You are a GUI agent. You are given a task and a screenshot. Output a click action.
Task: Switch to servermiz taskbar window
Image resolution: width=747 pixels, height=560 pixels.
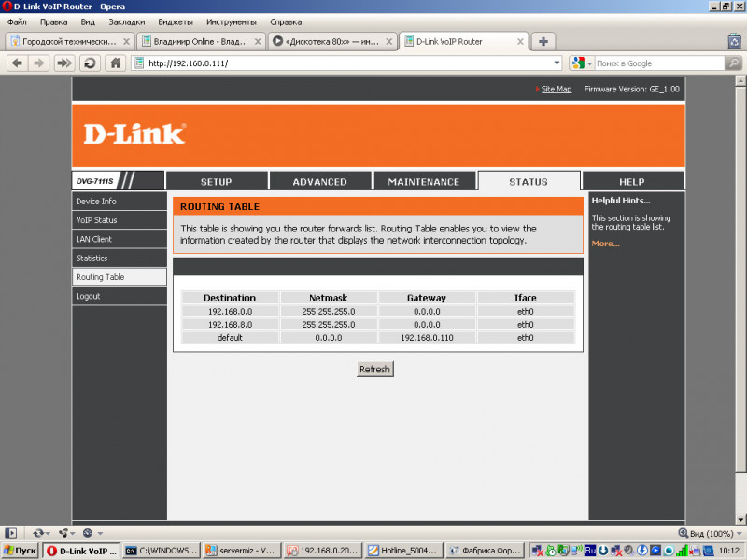click(x=242, y=551)
